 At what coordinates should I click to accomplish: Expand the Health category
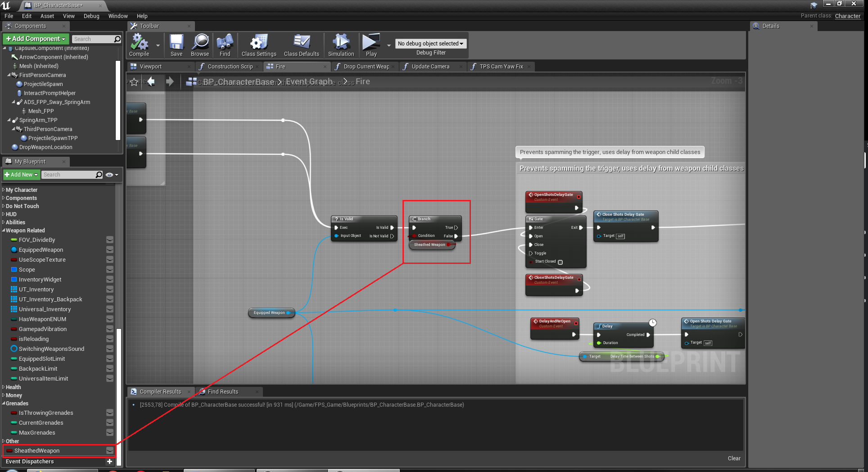[x=4, y=387]
